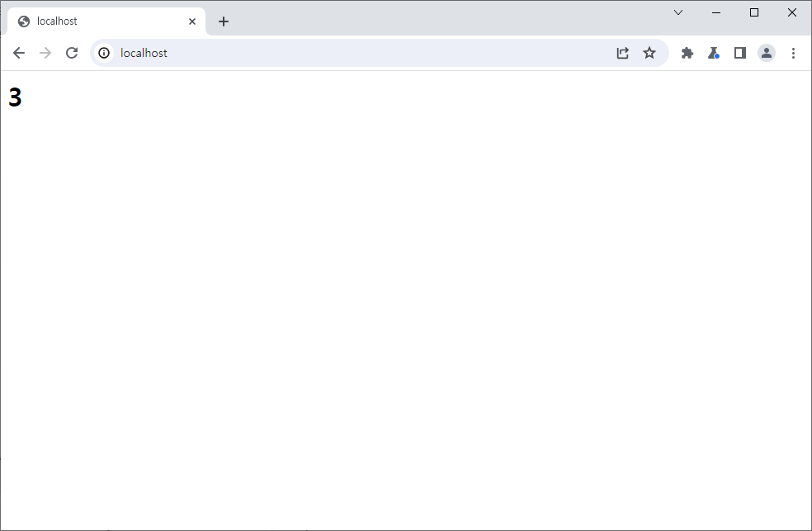Open the profile avatar menu
The width and height of the screenshot is (812, 531).
coord(767,53)
